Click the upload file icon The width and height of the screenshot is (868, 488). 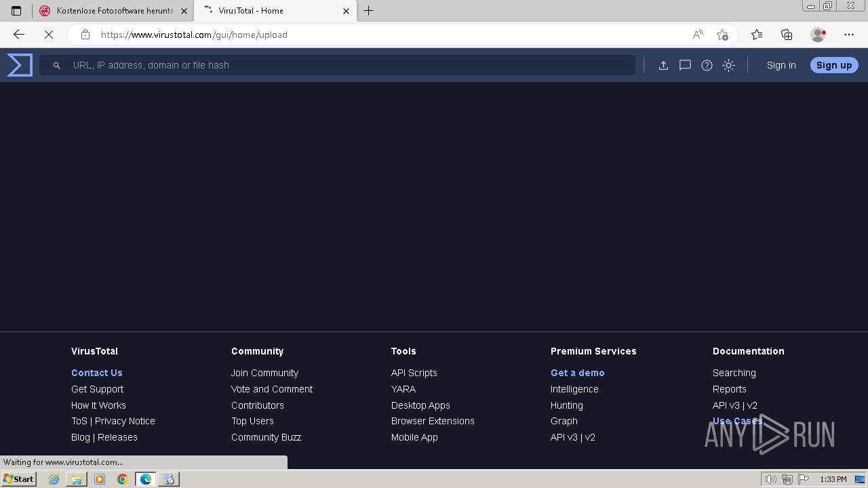tap(663, 65)
